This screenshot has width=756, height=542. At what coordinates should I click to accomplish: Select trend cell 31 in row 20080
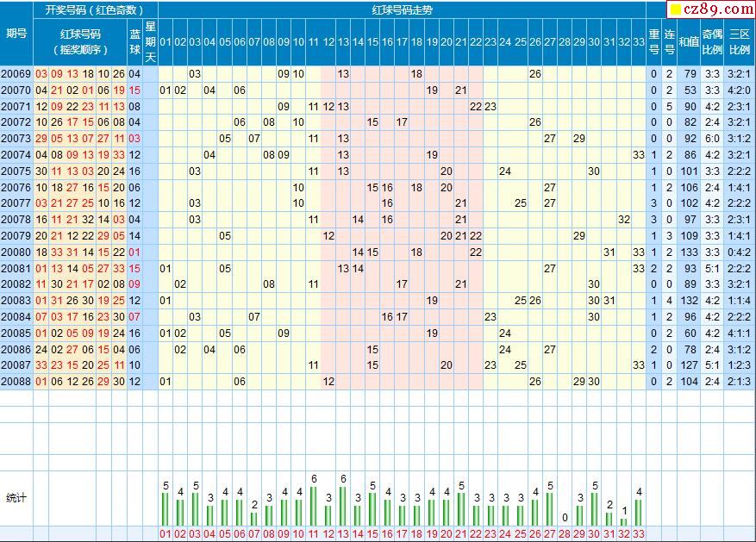point(609,252)
